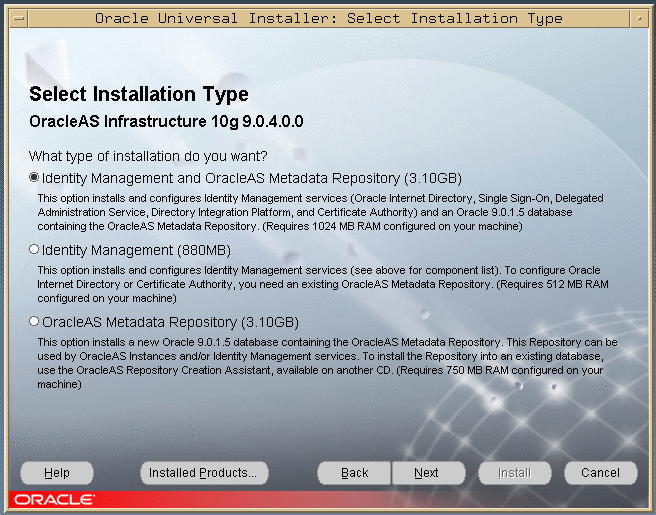Click the installer window title bar text
Image resolution: width=656 pixels, height=515 pixels.
tap(328, 18)
